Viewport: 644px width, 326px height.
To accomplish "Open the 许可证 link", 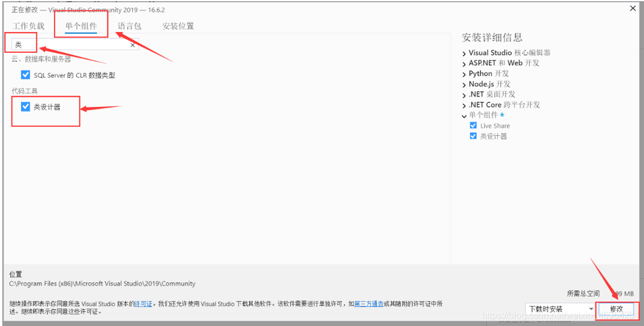I will (143, 304).
